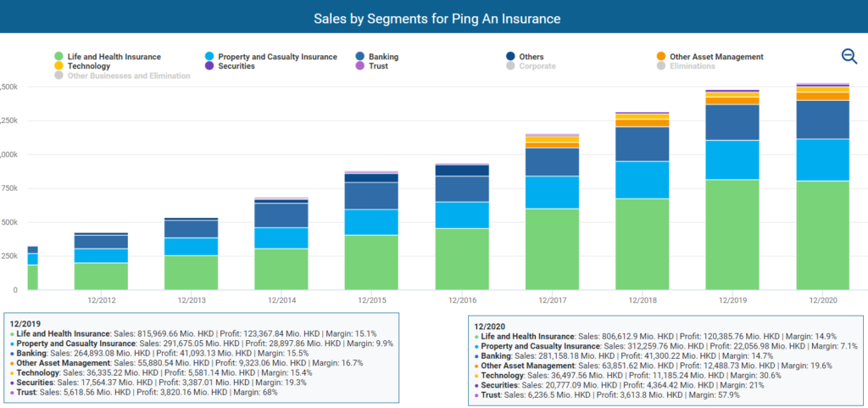868x408 pixels.
Task: Click dark blue Others segment of 12/2016 bar
Action: point(462,170)
